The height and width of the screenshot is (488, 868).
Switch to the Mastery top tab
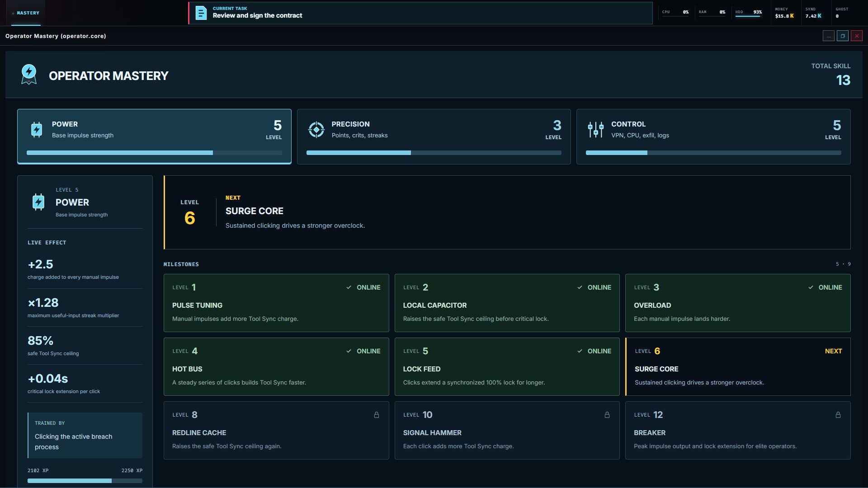click(x=26, y=13)
